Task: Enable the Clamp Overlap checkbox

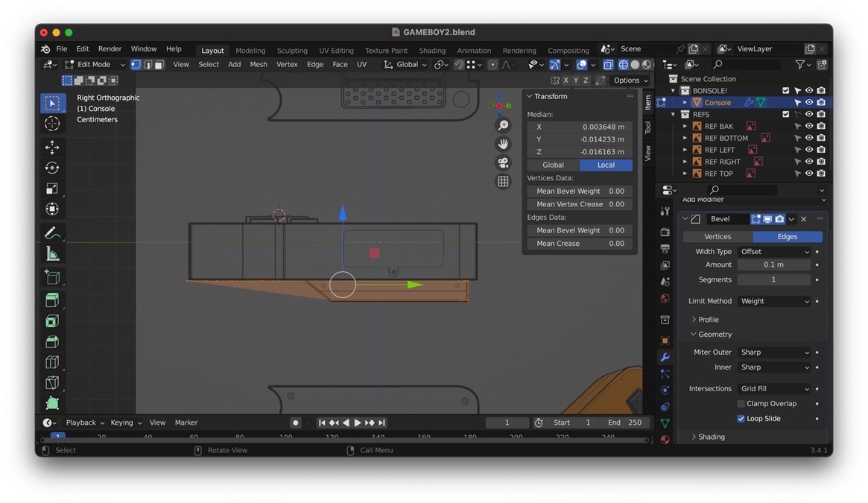Action: (x=741, y=404)
